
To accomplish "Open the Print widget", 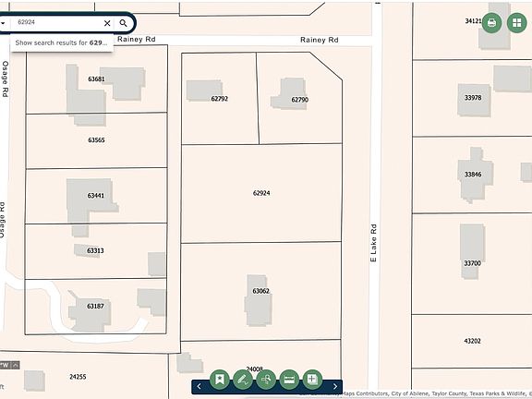I will tap(491, 23).
